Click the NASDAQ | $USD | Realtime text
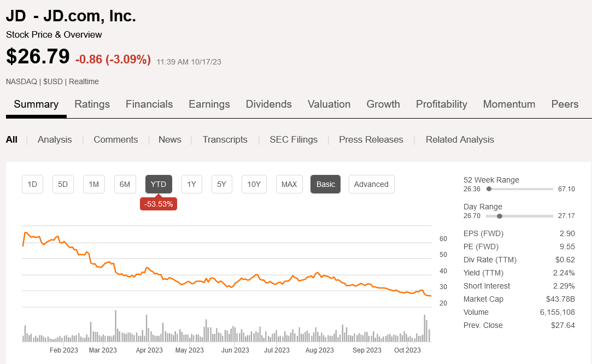The width and height of the screenshot is (592, 364). [x=52, y=81]
